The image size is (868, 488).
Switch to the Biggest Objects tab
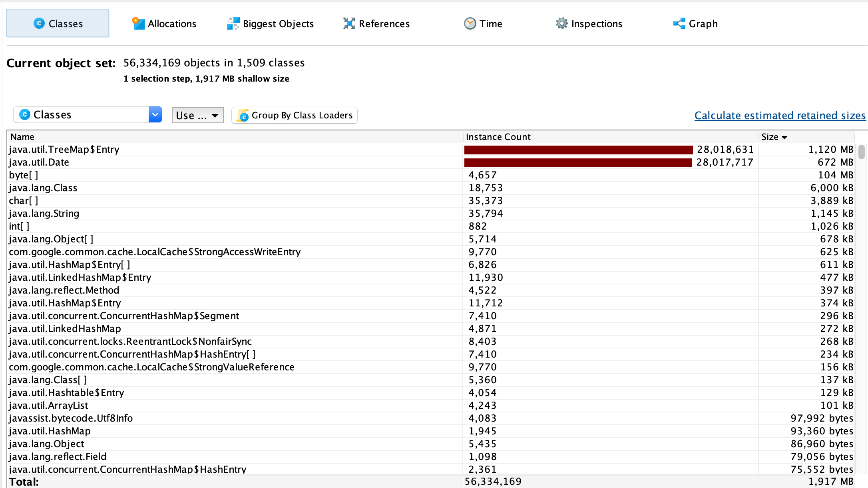tap(278, 24)
